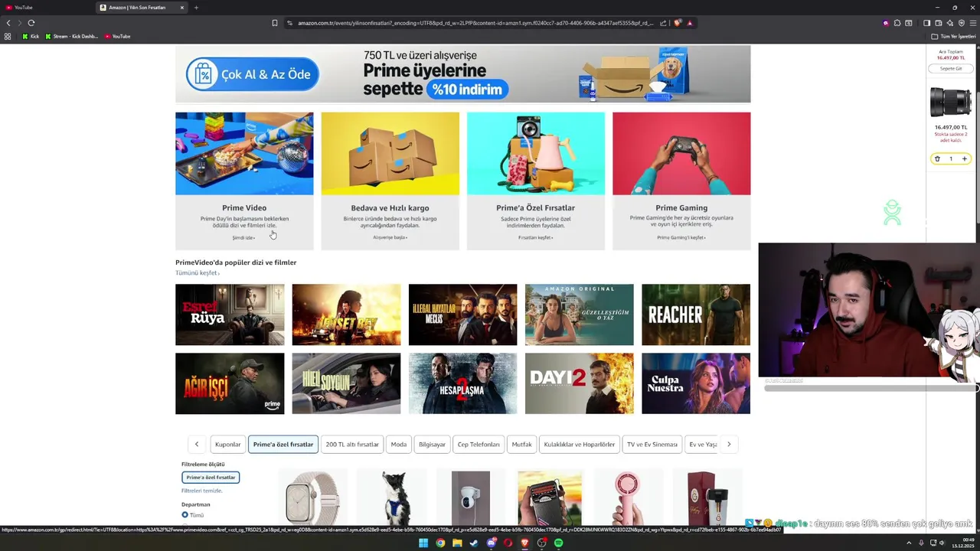Click Prime Gaming'i keşfet link
This screenshot has width=980, height=551.
[x=681, y=237]
